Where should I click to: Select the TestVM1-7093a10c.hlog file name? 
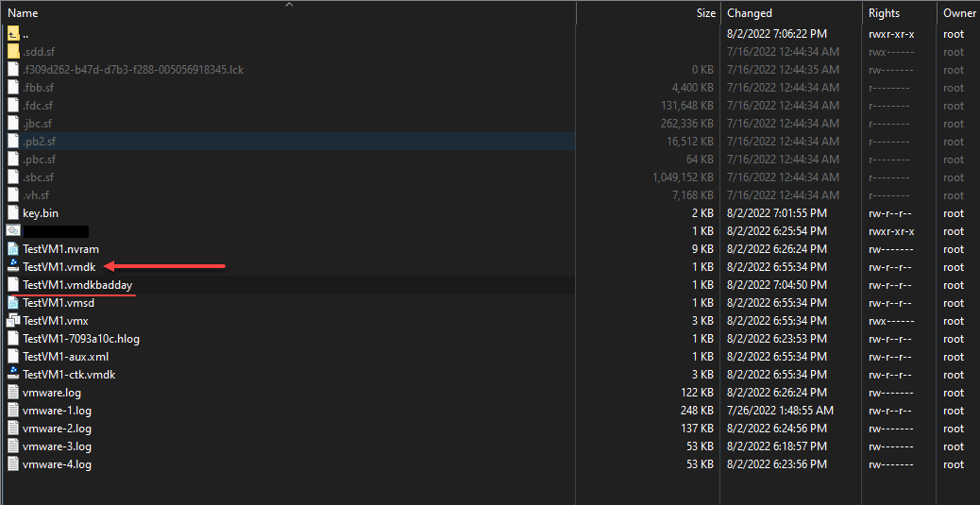pyautogui.click(x=81, y=339)
